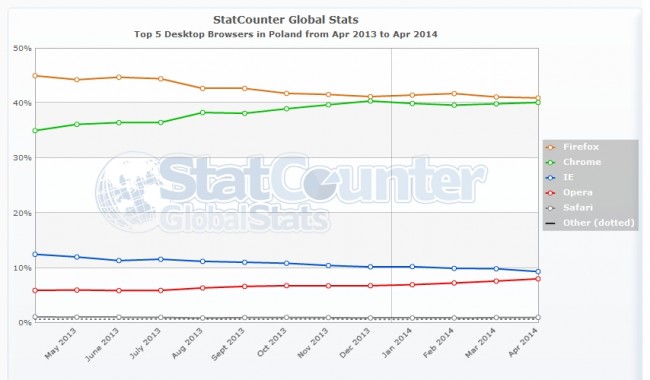The height and width of the screenshot is (380, 650).
Task: Toggle the Chrome series via its legend label
Action: click(582, 162)
